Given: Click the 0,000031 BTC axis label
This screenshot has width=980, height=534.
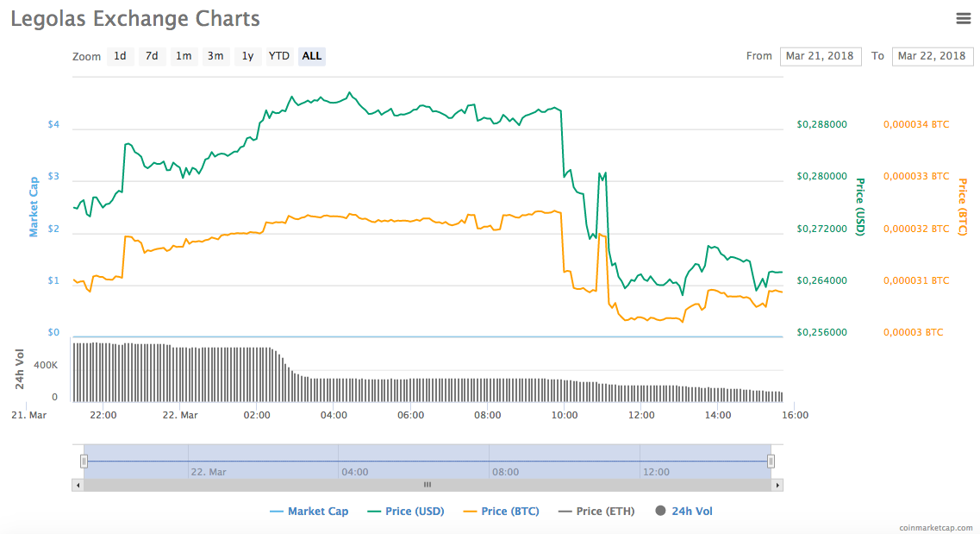Looking at the screenshot, I should click(x=916, y=280).
